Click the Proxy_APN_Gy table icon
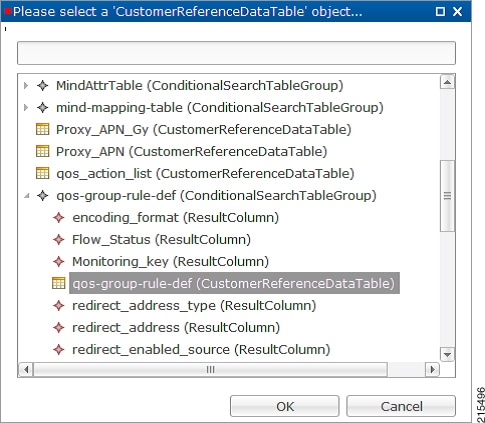 (42, 129)
